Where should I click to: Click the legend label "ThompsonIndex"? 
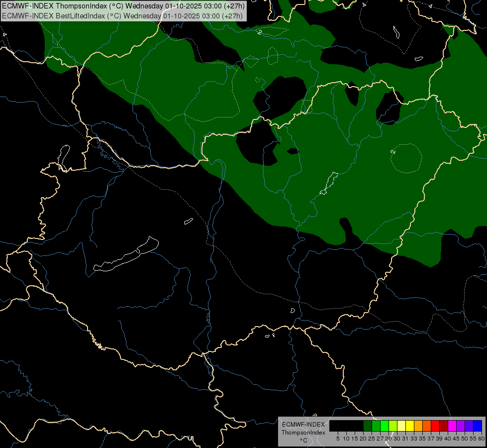(x=303, y=433)
